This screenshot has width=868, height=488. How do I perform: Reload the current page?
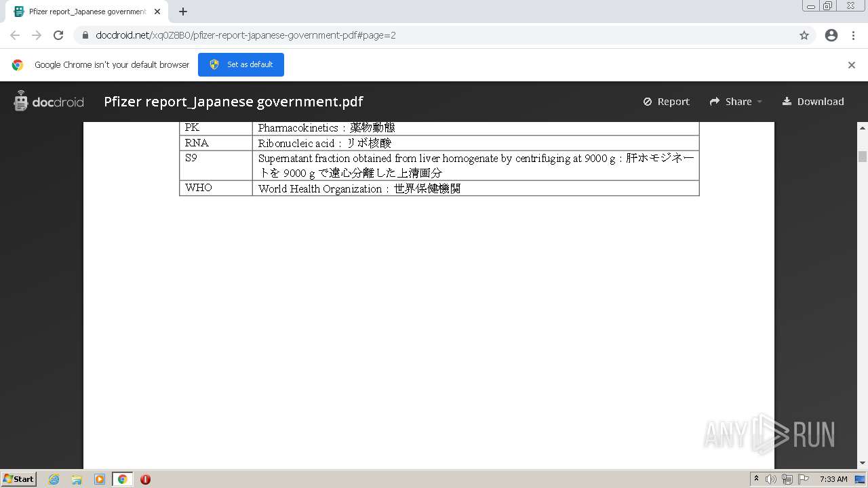point(58,35)
